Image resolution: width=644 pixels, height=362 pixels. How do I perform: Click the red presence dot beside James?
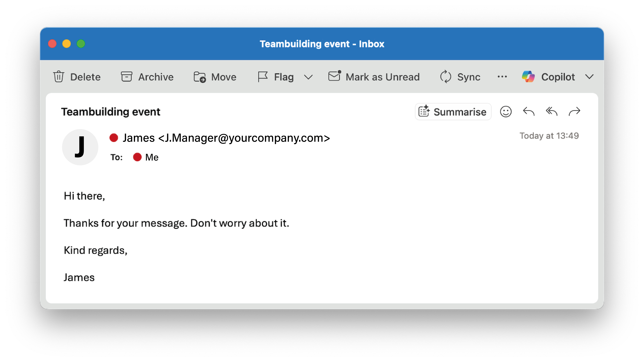coord(114,138)
